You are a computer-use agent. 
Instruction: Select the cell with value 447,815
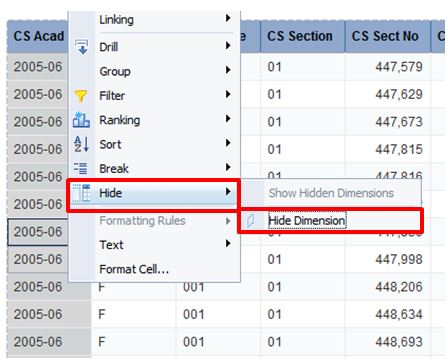(387, 149)
